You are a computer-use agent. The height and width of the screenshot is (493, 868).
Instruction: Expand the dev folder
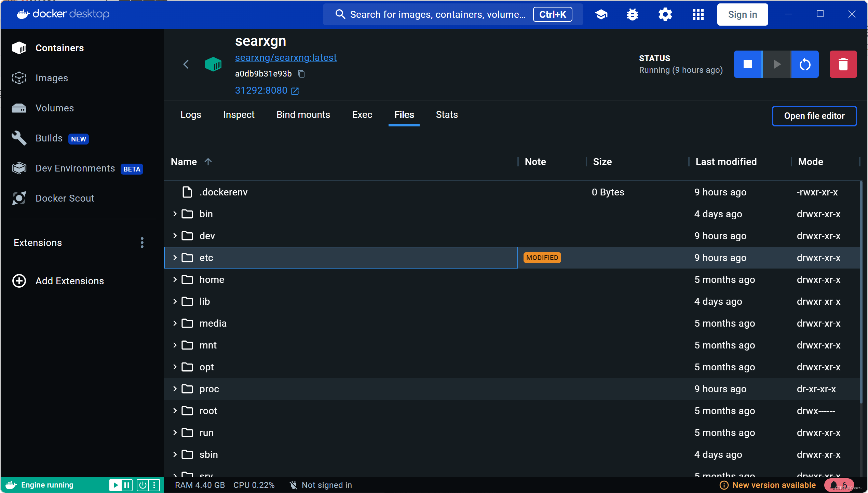(x=175, y=236)
